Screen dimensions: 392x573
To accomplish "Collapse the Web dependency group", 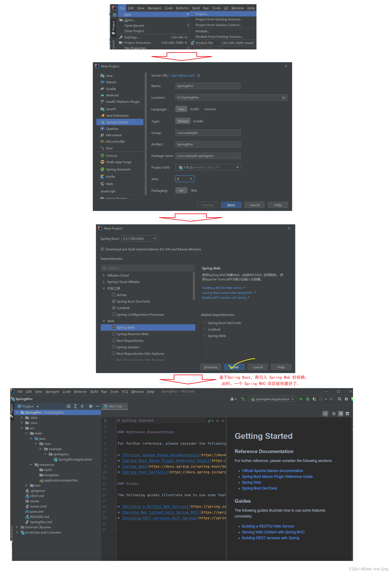I will click(x=104, y=321).
